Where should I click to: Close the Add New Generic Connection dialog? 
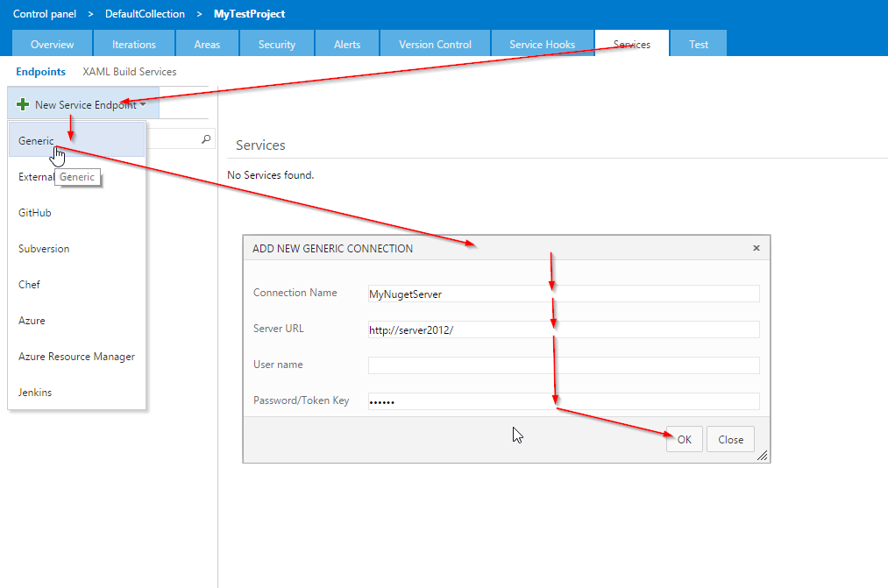pos(757,248)
